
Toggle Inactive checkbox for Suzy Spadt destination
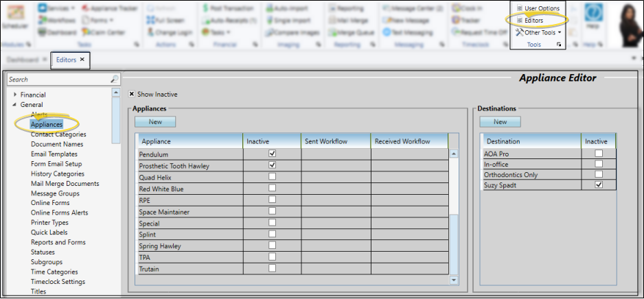point(599,185)
